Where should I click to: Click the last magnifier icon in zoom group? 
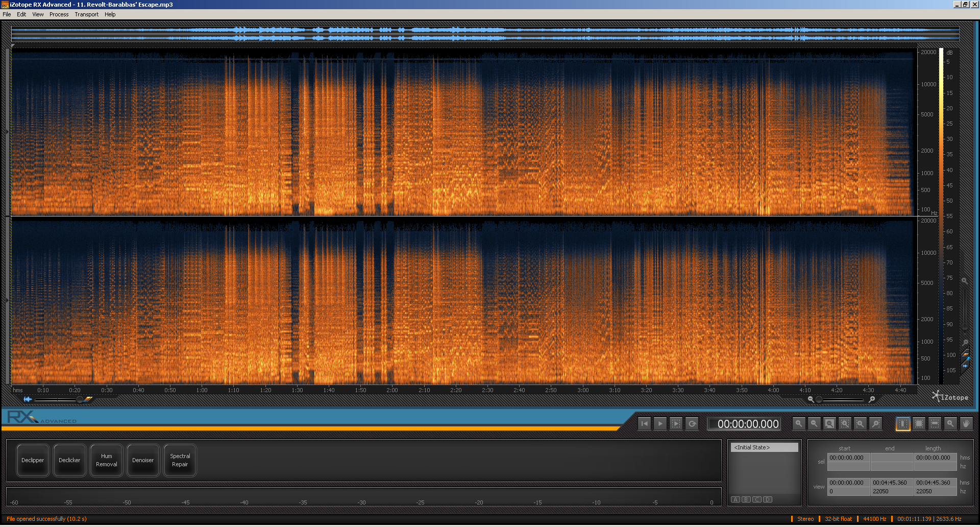pyautogui.click(x=876, y=423)
